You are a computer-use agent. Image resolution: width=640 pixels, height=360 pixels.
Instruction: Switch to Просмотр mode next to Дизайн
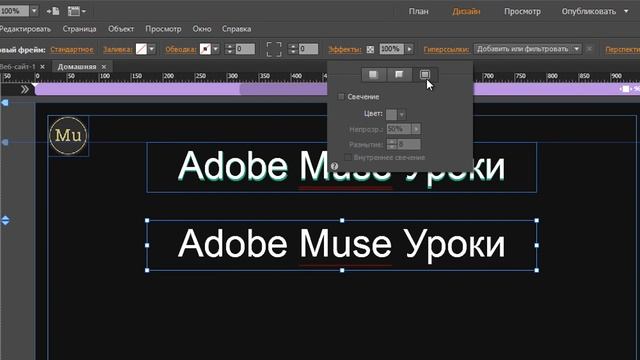[x=522, y=11]
